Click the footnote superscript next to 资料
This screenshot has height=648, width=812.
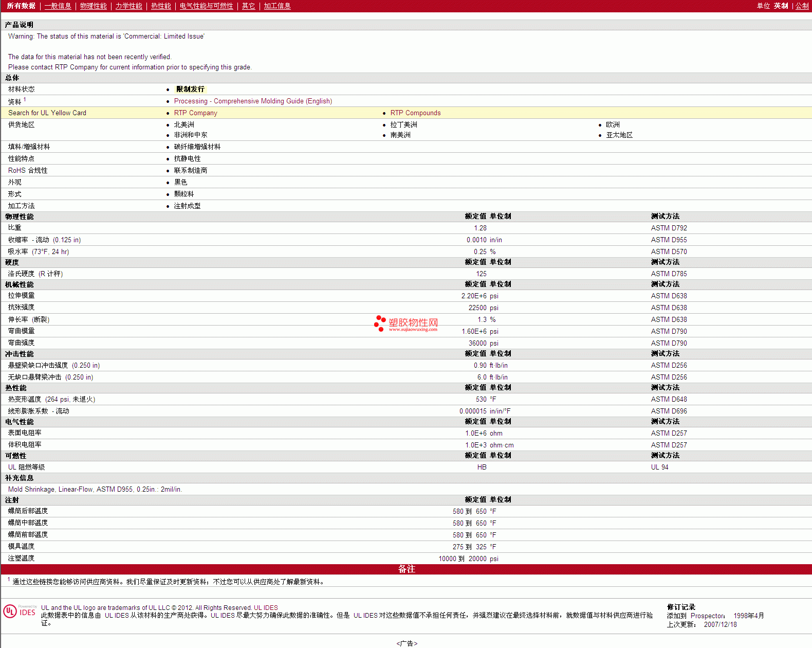coord(25,100)
